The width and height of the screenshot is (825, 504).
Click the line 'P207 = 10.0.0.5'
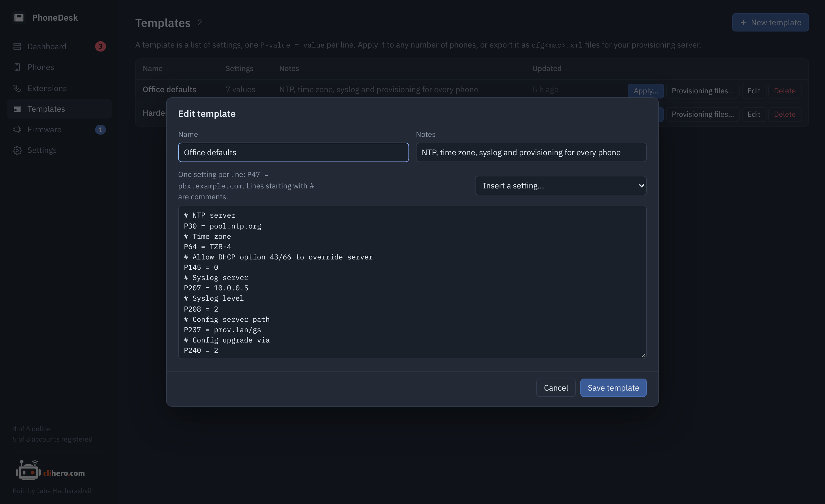coord(216,288)
